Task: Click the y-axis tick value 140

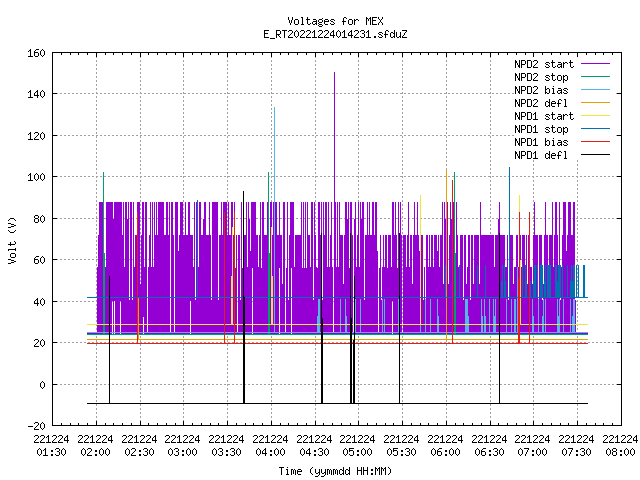Action: click(x=36, y=94)
